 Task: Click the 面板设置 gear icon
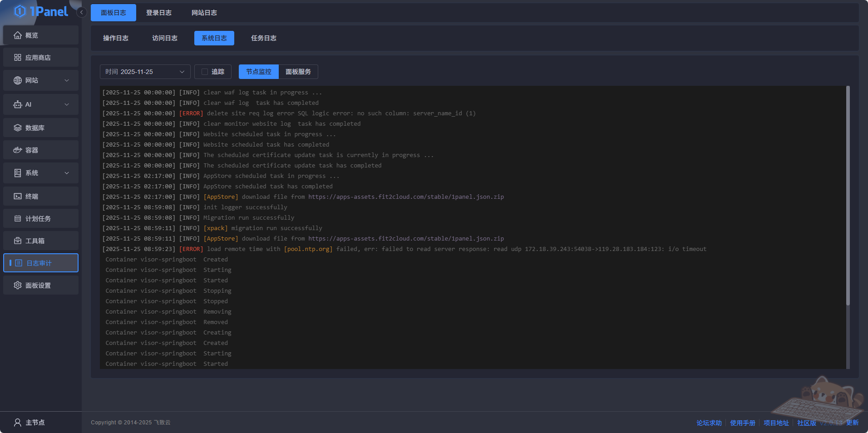18,285
